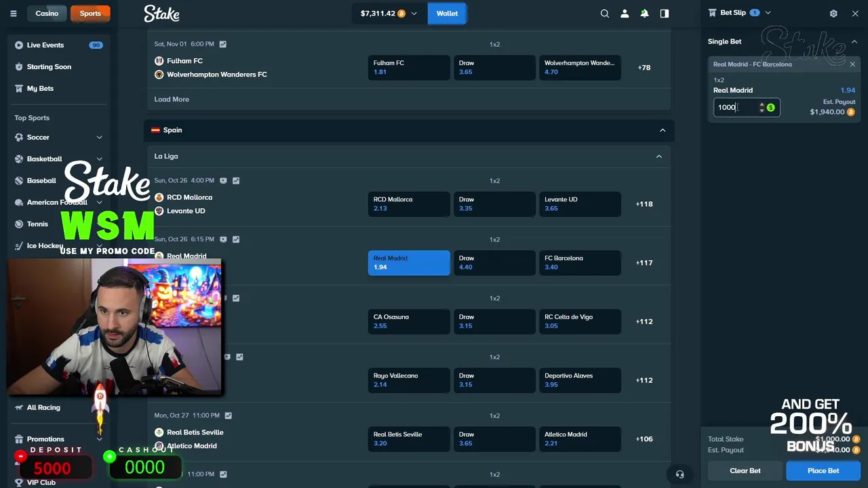Open the notifications bell icon
This screenshot has width=868, height=488.
click(644, 14)
